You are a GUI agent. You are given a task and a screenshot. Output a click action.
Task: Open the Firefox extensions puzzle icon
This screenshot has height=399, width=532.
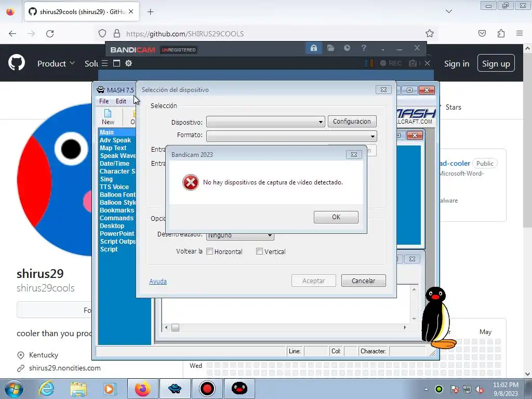pyautogui.click(x=501, y=33)
